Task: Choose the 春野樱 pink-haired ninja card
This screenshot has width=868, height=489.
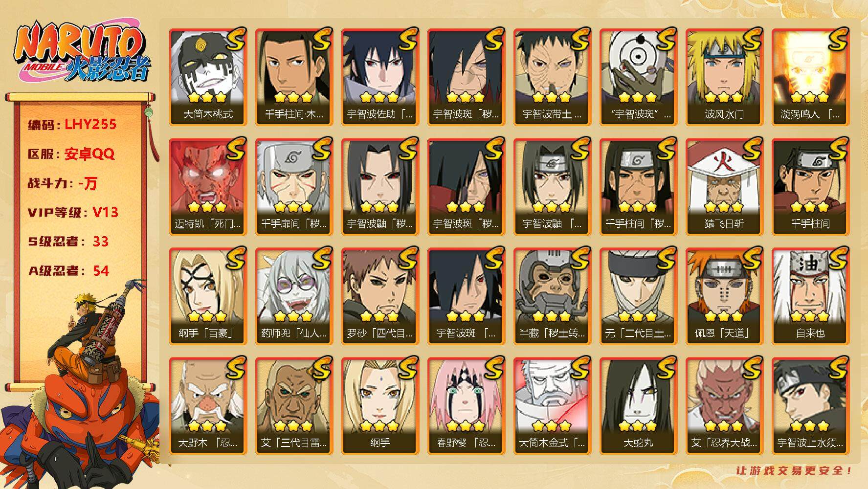Action: pos(466,405)
